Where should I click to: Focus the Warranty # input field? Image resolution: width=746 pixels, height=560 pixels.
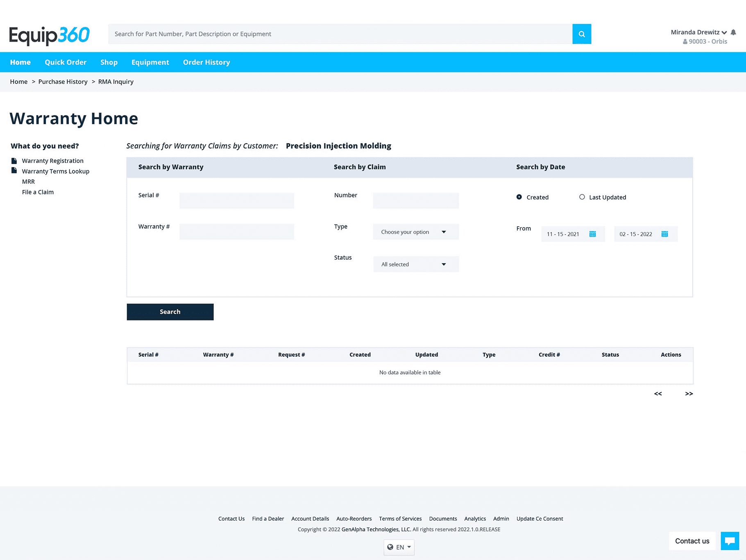click(237, 232)
